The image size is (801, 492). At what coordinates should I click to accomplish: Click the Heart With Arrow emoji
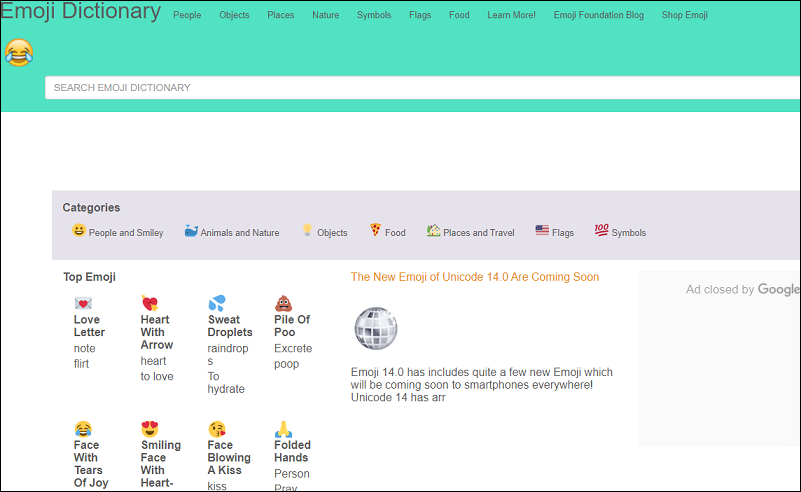click(x=150, y=303)
